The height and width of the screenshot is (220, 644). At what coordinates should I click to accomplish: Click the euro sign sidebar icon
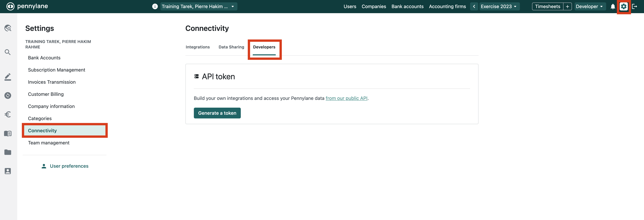tap(8, 114)
